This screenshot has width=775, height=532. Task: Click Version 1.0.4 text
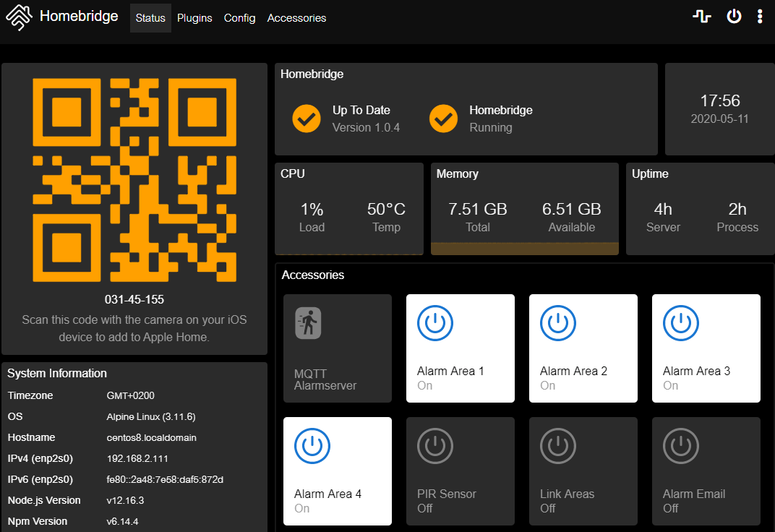(366, 127)
